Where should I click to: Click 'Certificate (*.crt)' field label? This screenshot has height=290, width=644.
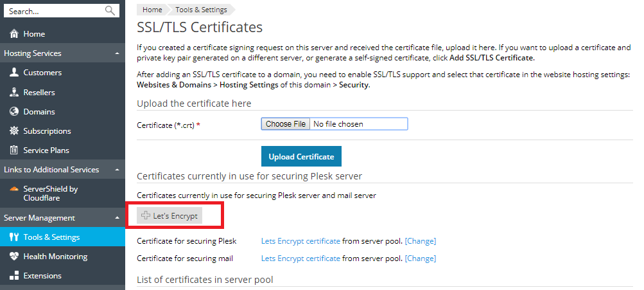168,125
